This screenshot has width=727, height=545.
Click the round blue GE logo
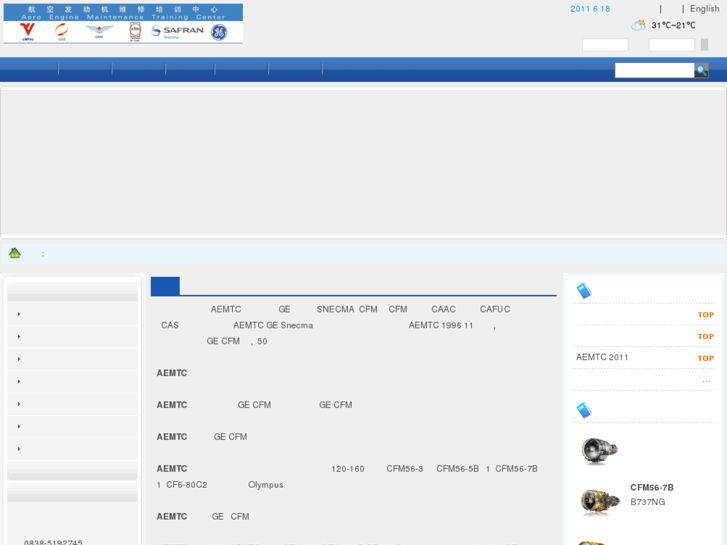tap(219, 32)
